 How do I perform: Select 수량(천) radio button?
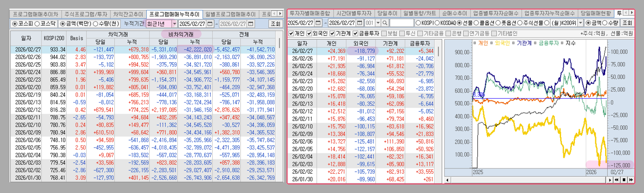click(x=95, y=23)
